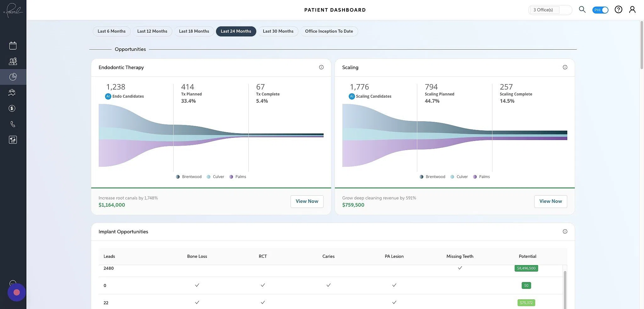Open the phone calls icon in sidebar
Image resolution: width=644 pixels, height=309 pixels.
[13, 124]
